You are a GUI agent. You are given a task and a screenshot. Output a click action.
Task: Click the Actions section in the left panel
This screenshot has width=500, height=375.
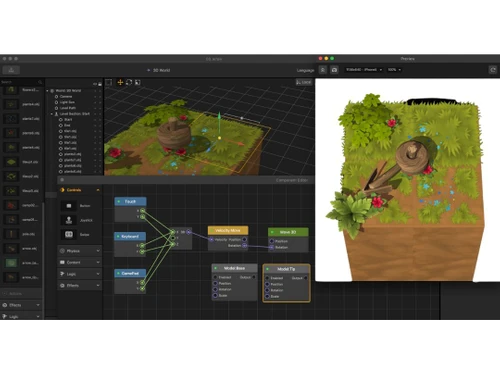pyautogui.click(x=21, y=294)
